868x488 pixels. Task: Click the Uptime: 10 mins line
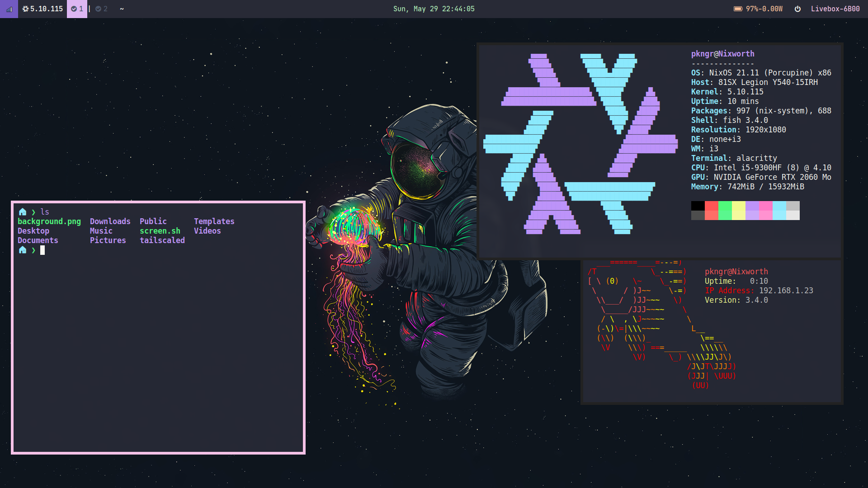point(725,101)
